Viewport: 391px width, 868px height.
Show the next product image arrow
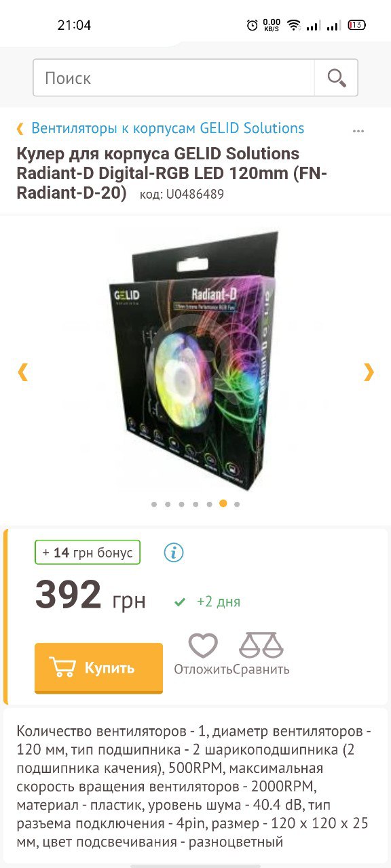pos(369,372)
